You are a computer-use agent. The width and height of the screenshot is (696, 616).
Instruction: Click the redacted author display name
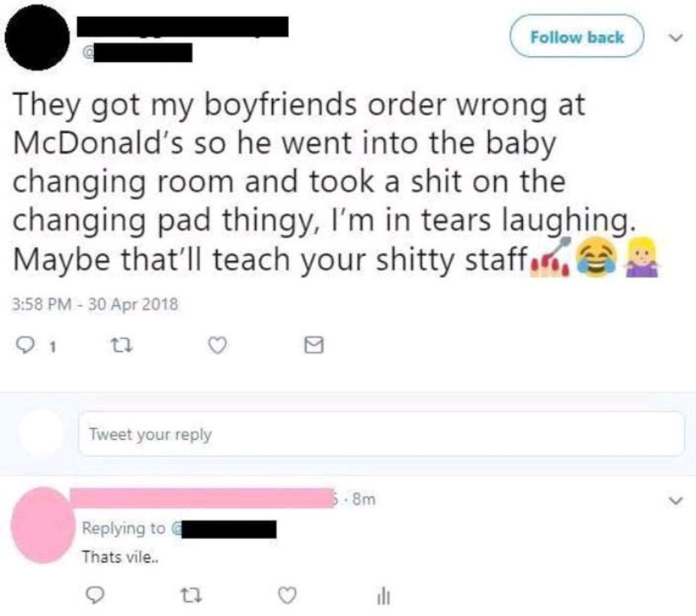click(x=182, y=27)
